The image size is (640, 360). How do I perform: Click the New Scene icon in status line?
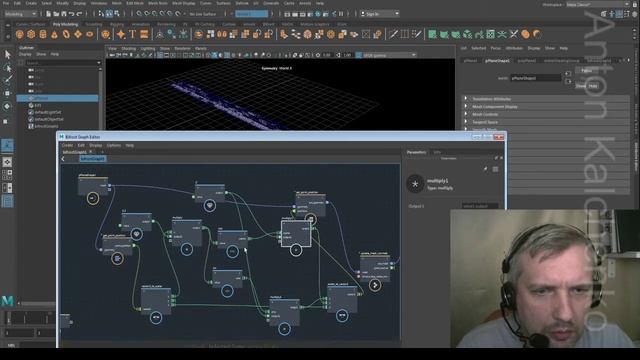49,14
